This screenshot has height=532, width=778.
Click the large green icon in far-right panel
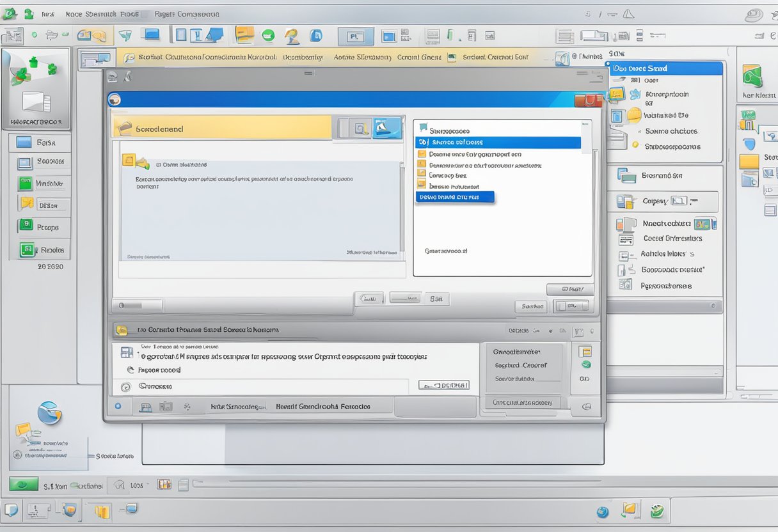point(752,76)
